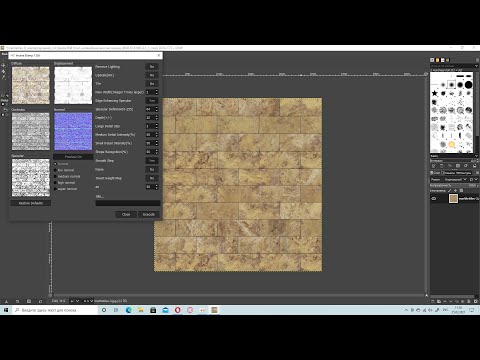This screenshot has width=480, height=360.
Task: Open the Basic brush tag dropdown
Action: click(x=454, y=156)
